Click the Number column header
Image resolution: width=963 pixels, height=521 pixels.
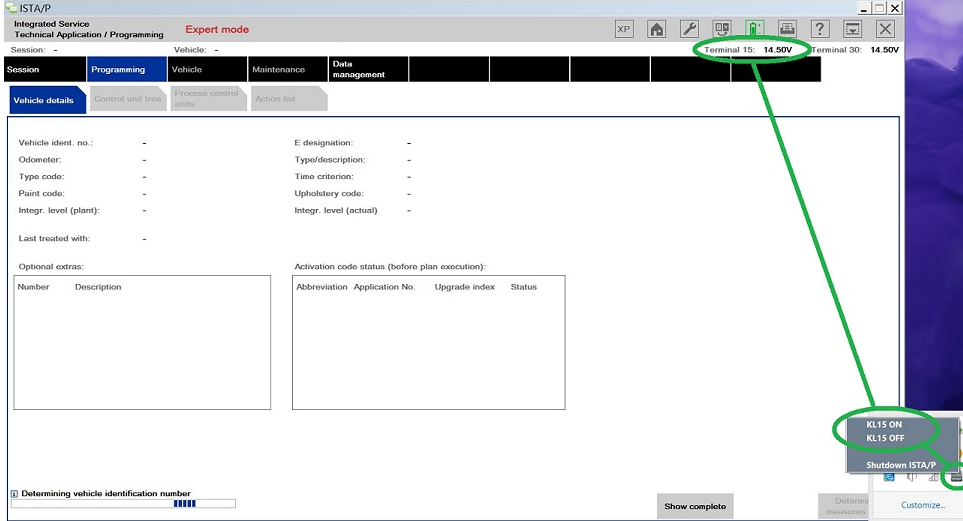[x=33, y=287]
